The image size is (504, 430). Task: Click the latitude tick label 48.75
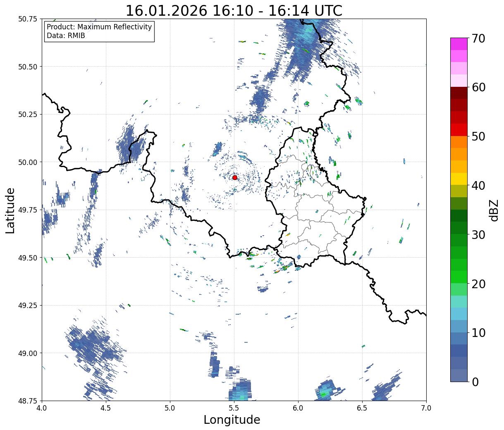(x=28, y=401)
